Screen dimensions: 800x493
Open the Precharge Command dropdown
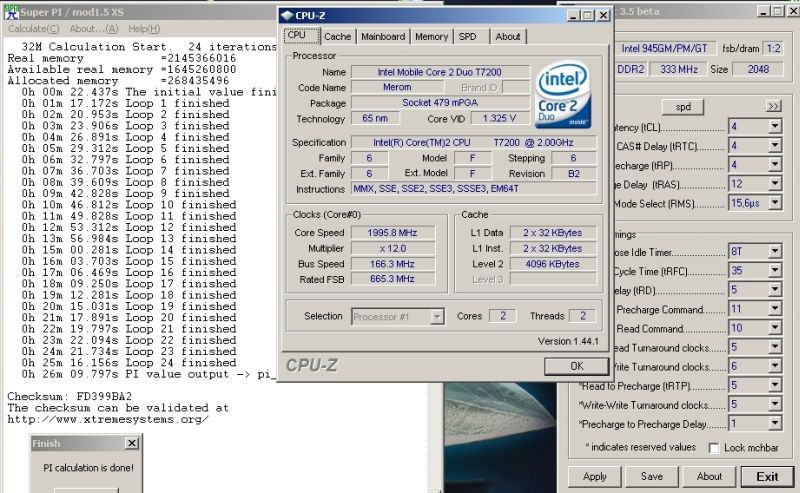pos(774,309)
